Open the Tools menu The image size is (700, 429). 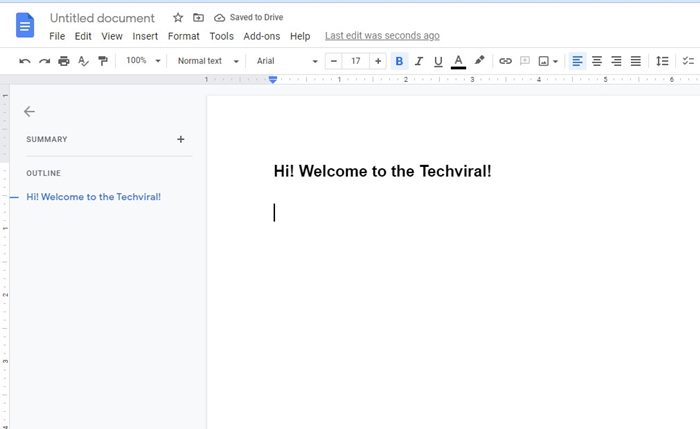(221, 36)
